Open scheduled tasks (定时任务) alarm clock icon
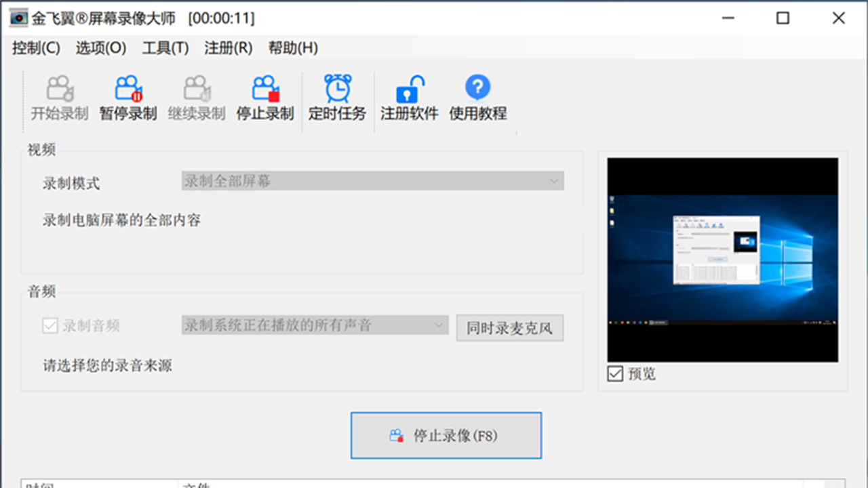Screen dimensions: 868x488 pos(337,89)
